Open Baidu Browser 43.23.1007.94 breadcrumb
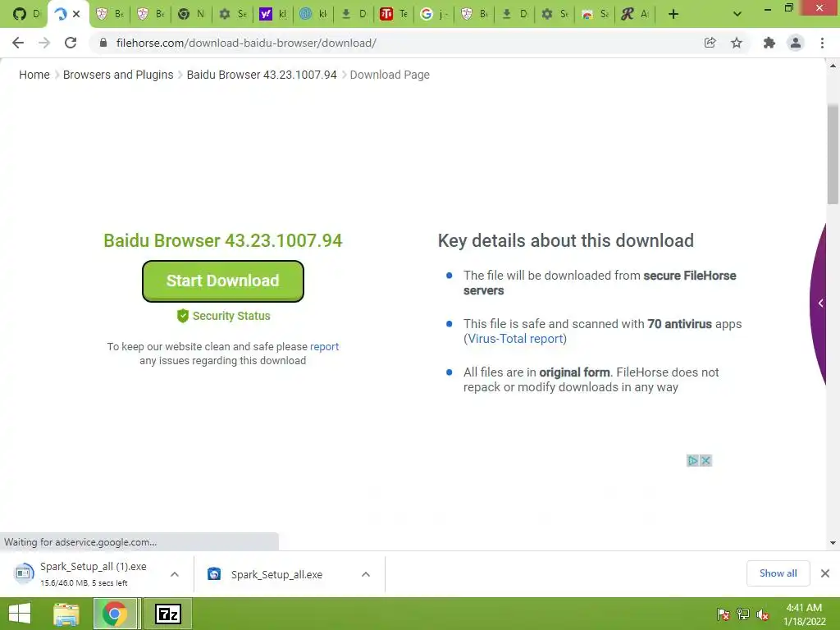 tap(262, 75)
